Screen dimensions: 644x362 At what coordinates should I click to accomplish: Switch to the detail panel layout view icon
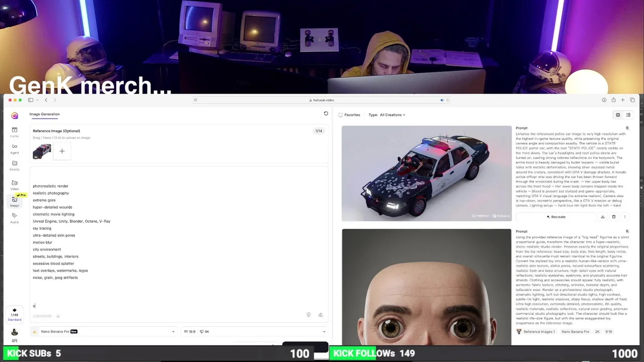pyautogui.click(x=628, y=115)
